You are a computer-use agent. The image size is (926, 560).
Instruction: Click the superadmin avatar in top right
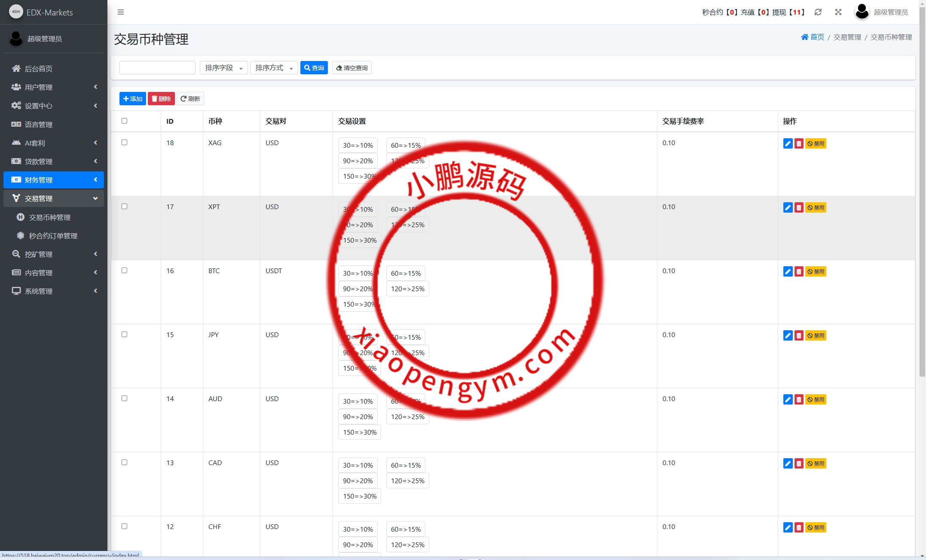point(862,12)
